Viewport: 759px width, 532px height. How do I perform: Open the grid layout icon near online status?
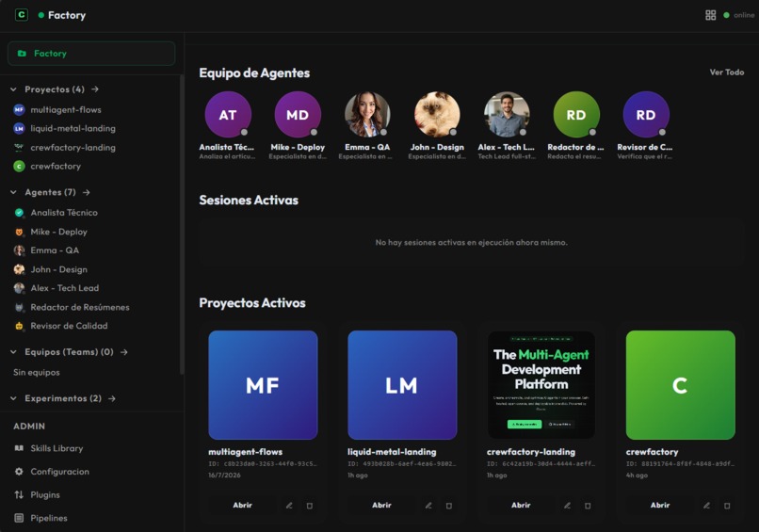[x=710, y=15]
